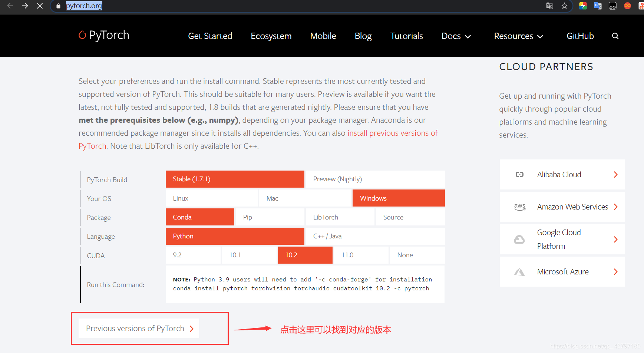Expand the Docs dropdown menu
This screenshot has height=353, width=644.
456,36
